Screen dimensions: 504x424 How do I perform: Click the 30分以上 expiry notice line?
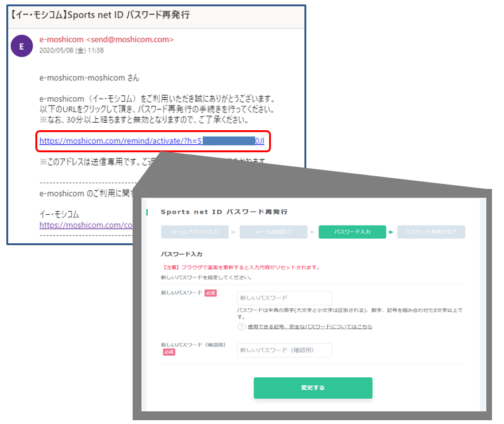[144, 120]
